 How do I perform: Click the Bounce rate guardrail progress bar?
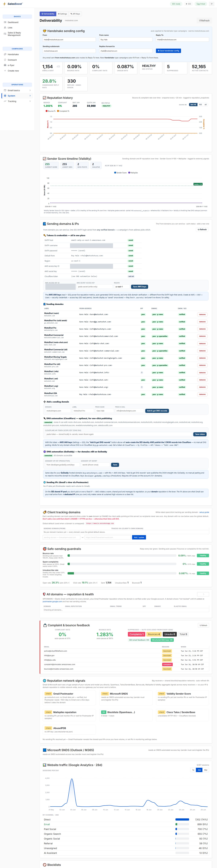tap(122, 556)
